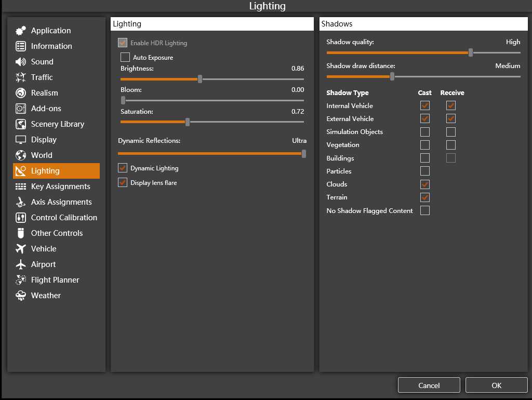Image resolution: width=532 pixels, height=400 pixels.
Task: Click the Dynamic Reflections slider handle
Action: click(303, 154)
